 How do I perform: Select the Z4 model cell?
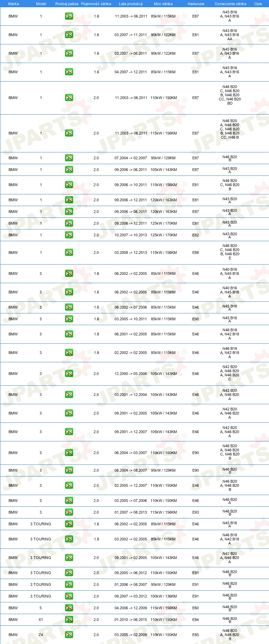click(x=41, y=635)
